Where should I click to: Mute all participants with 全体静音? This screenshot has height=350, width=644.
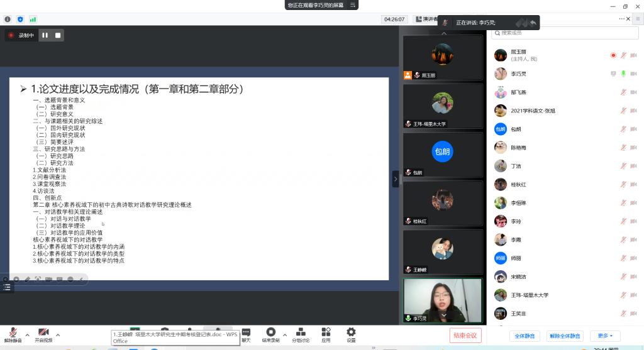coord(525,336)
